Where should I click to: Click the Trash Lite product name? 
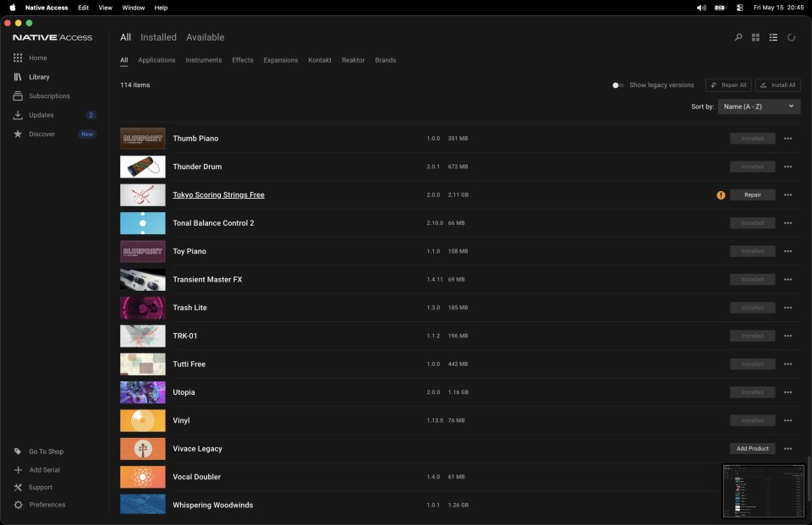[189, 308]
